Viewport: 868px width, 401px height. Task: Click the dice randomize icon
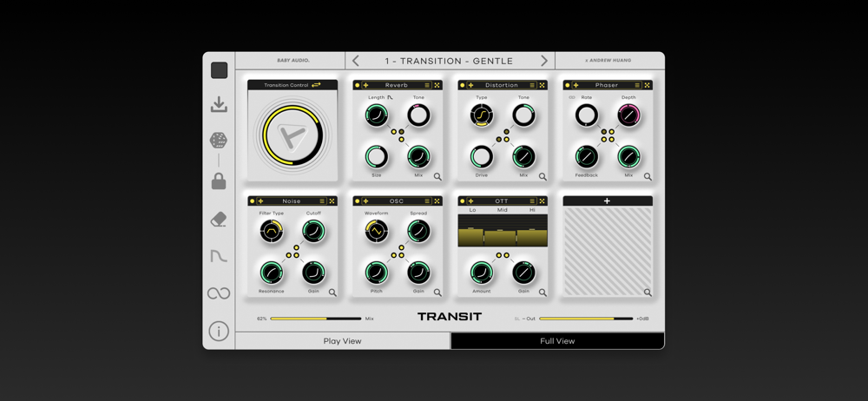[x=218, y=140]
